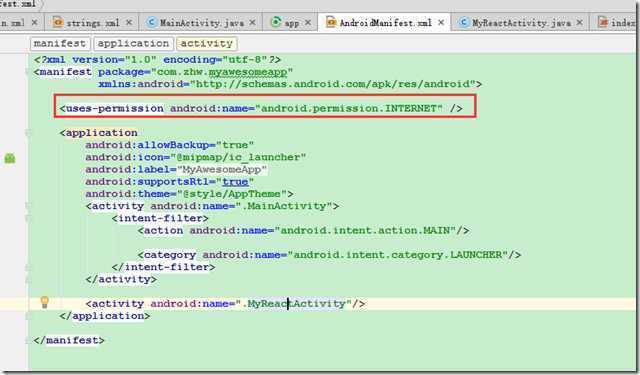Open the lightbulb intention actions
Viewport: 640px width, 375px height.
[x=44, y=302]
